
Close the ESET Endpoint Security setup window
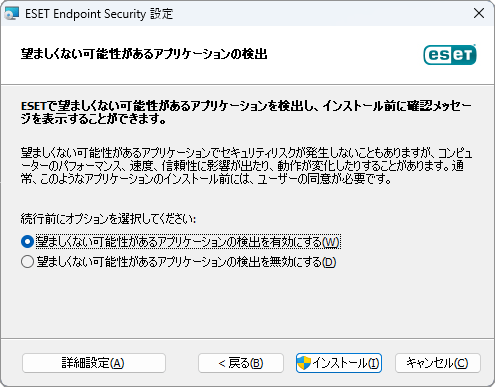tap(479, 14)
